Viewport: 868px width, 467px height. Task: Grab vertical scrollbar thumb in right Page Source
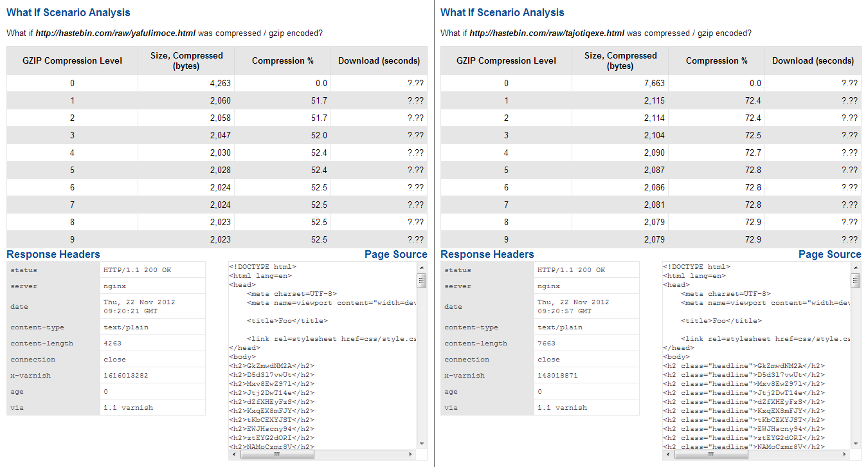tap(856, 280)
